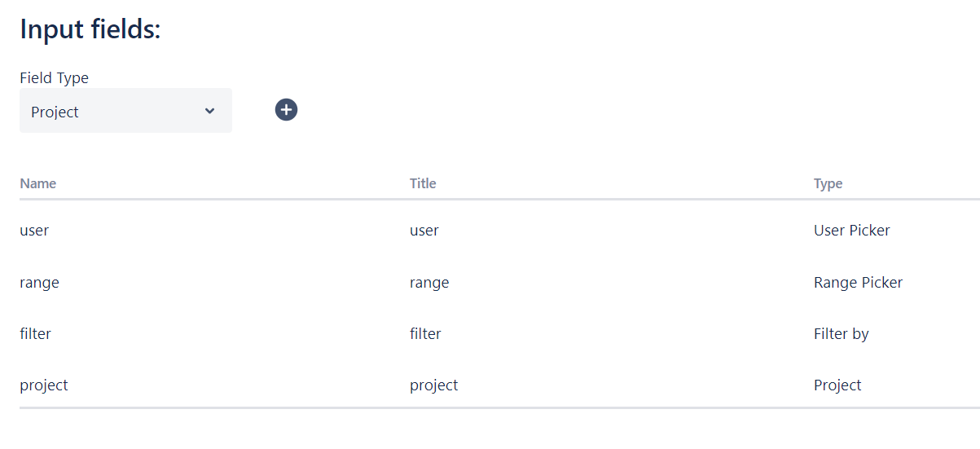Screen dimensions: 980x449
Task: Click the Type column header
Action: pyautogui.click(x=828, y=183)
